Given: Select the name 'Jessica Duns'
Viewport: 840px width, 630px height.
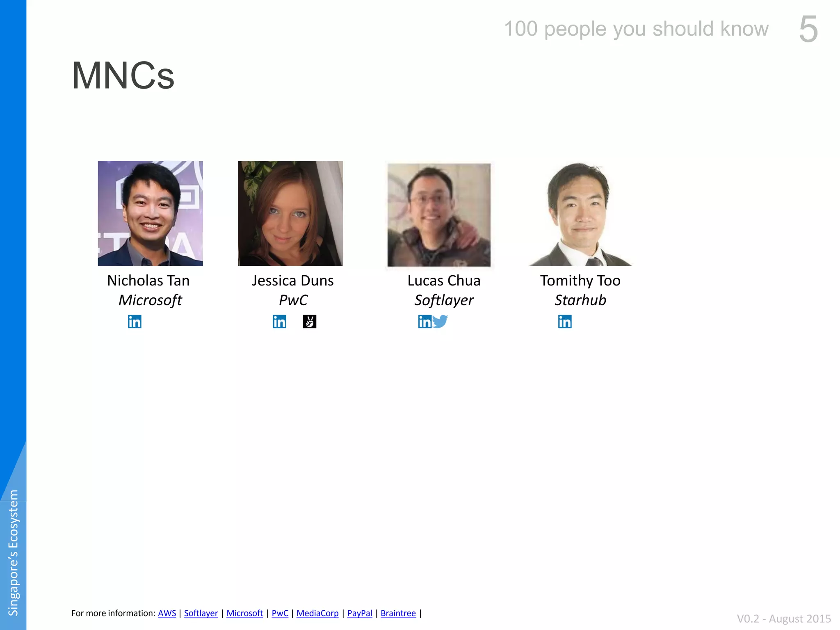Looking at the screenshot, I should (x=293, y=281).
